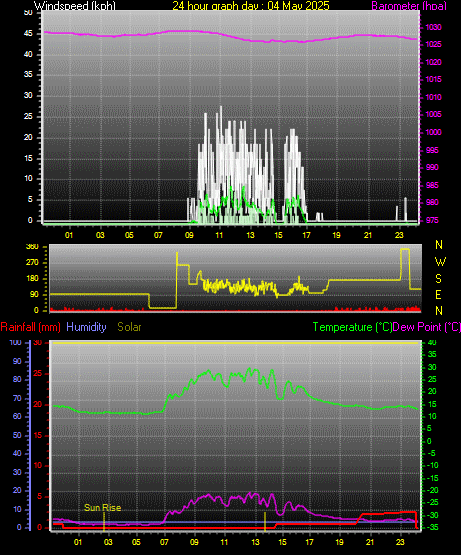The height and width of the screenshot is (555, 461).
Task: Click the Barometer (hpa) axis title
Action: (409, 5)
